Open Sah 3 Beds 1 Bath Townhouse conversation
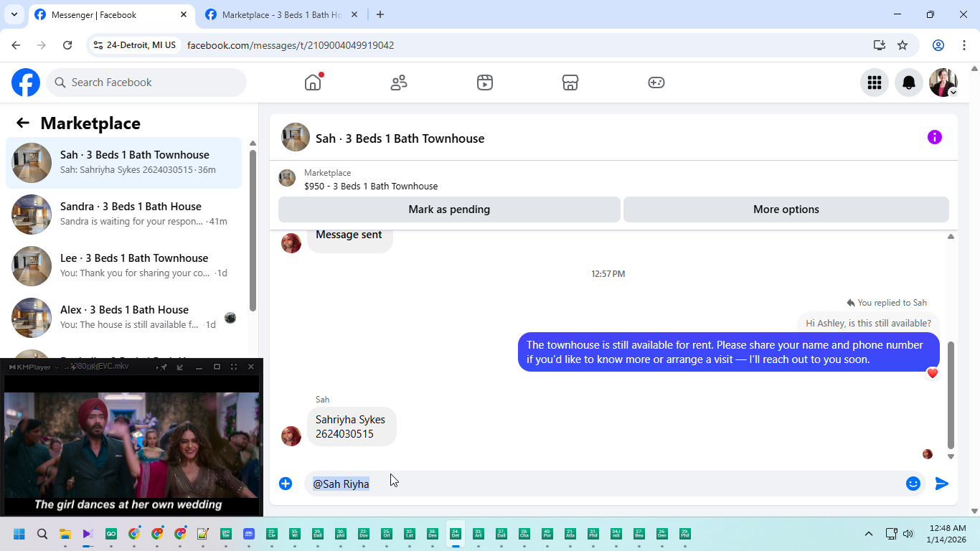This screenshot has width=980, height=551. pos(124,163)
